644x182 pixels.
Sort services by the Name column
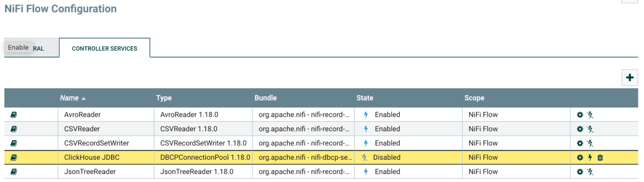click(70, 98)
